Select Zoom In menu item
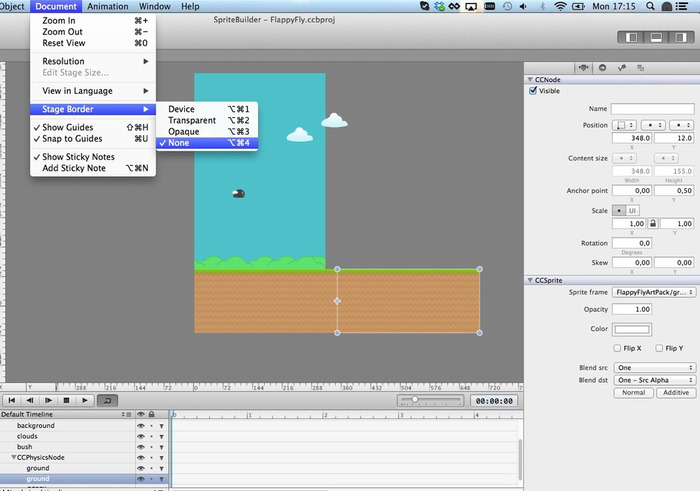The height and width of the screenshot is (491, 700). tap(93, 21)
